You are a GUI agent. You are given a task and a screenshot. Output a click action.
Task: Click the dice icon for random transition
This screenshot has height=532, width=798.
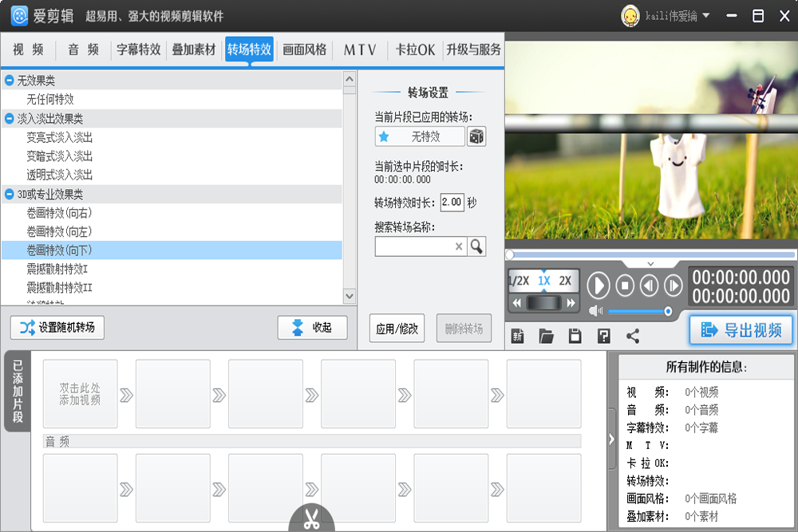click(476, 136)
